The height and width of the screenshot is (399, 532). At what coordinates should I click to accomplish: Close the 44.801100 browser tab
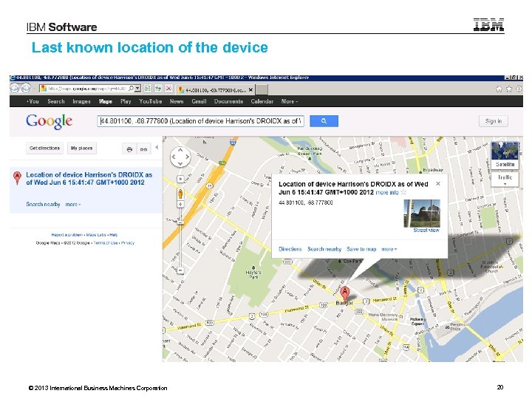click(x=250, y=90)
